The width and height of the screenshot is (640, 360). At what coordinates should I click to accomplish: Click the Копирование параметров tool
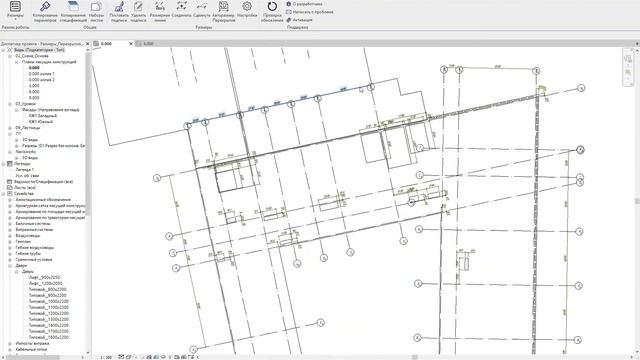45,11
